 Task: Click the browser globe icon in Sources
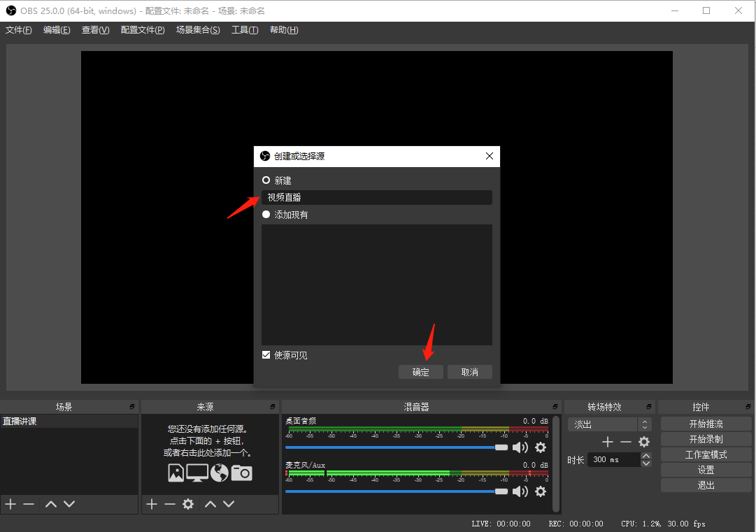220,473
